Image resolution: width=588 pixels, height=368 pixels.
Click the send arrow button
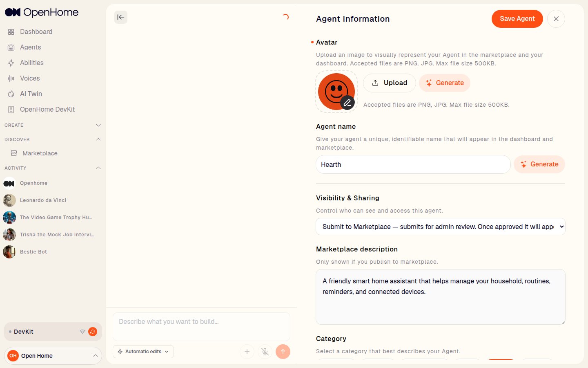coord(283,352)
